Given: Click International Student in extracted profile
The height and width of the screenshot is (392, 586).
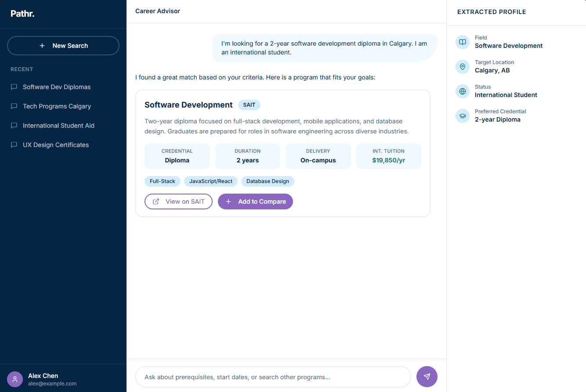Looking at the screenshot, I should coord(506,95).
